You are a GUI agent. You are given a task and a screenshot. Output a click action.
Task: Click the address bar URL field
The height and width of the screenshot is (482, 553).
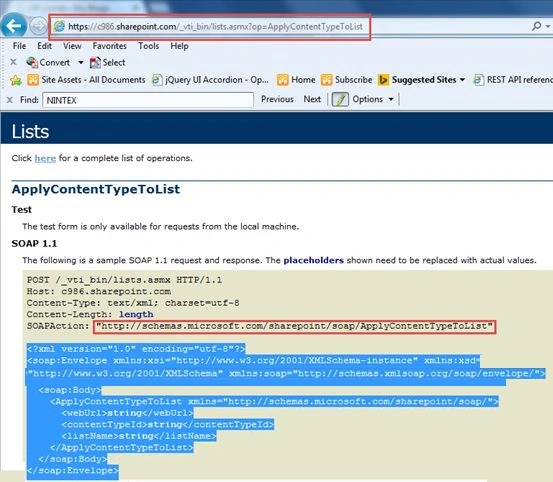click(x=215, y=26)
